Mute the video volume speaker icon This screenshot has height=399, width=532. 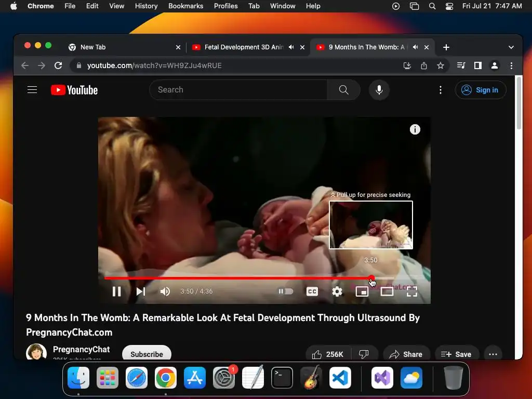click(x=165, y=291)
